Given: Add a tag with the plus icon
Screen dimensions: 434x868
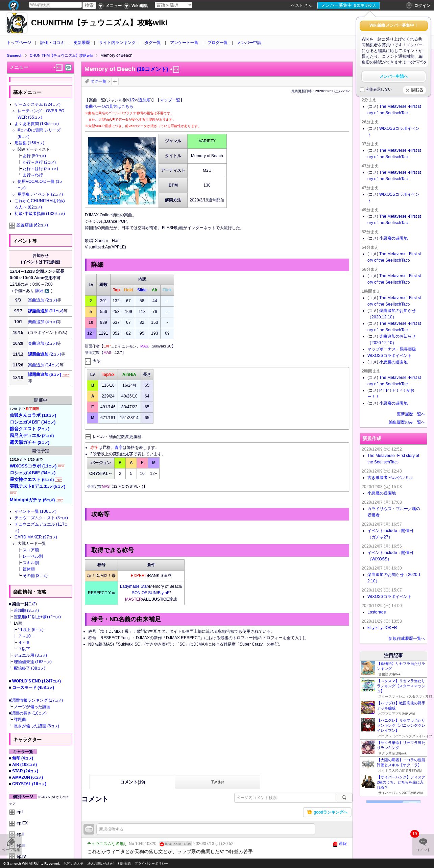Looking at the screenshot, I should [115, 81].
